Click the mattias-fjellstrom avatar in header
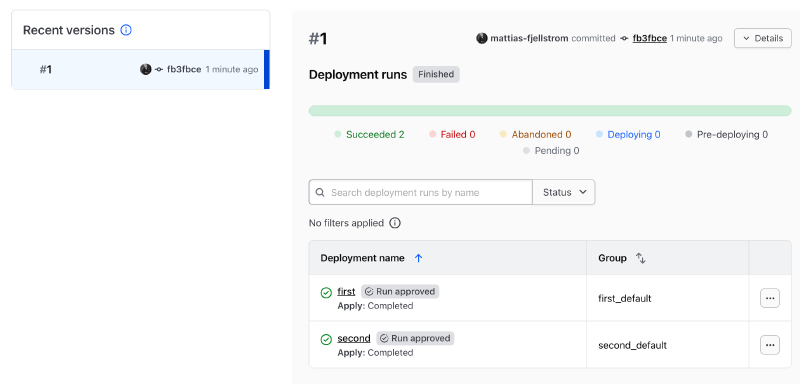Image resolution: width=800 pixels, height=384 pixels. pos(482,38)
